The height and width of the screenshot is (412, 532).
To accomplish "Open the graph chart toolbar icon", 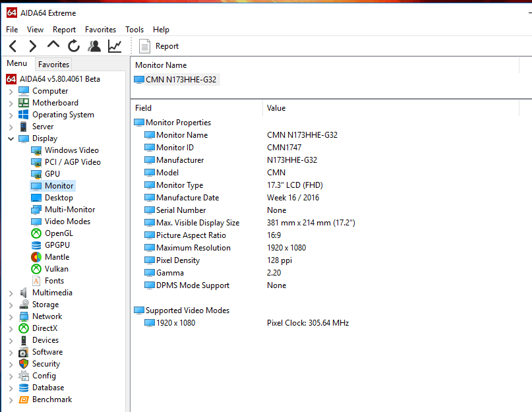I will tap(115, 46).
